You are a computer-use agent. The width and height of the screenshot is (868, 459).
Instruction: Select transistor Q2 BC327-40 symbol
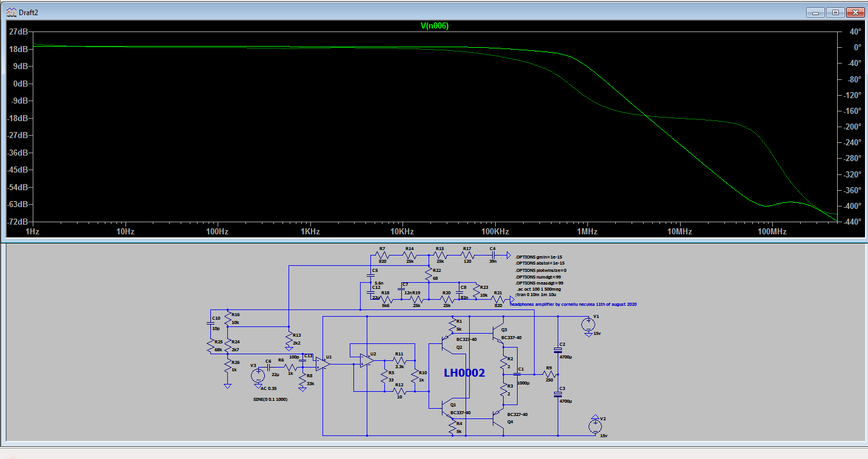pyautogui.click(x=448, y=345)
